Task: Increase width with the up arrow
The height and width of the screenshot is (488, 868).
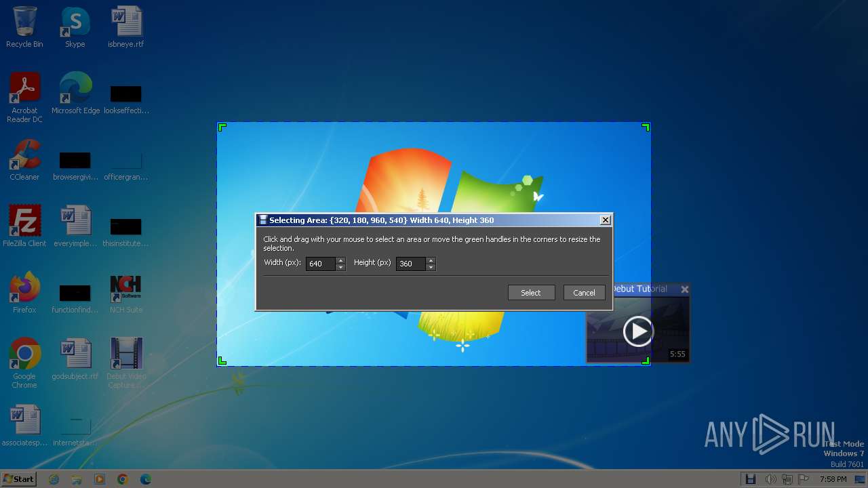Action: tap(341, 260)
